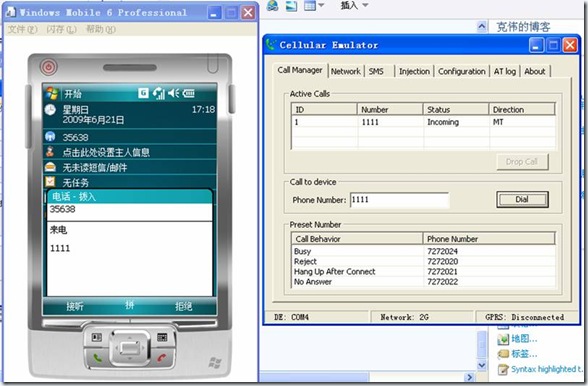Select the Hang Up After Connect row
The height and width of the screenshot is (386, 588).
point(423,271)
